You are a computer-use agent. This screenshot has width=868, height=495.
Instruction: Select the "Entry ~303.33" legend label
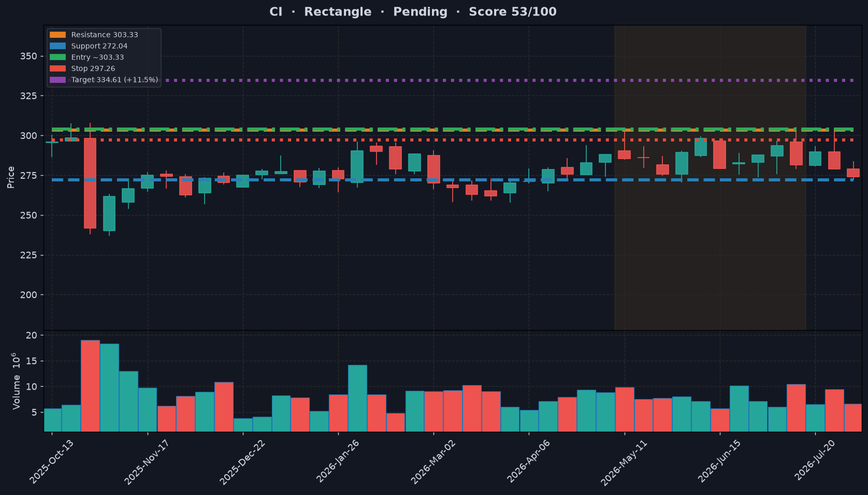pyautogui.click(x=97, y=58)
